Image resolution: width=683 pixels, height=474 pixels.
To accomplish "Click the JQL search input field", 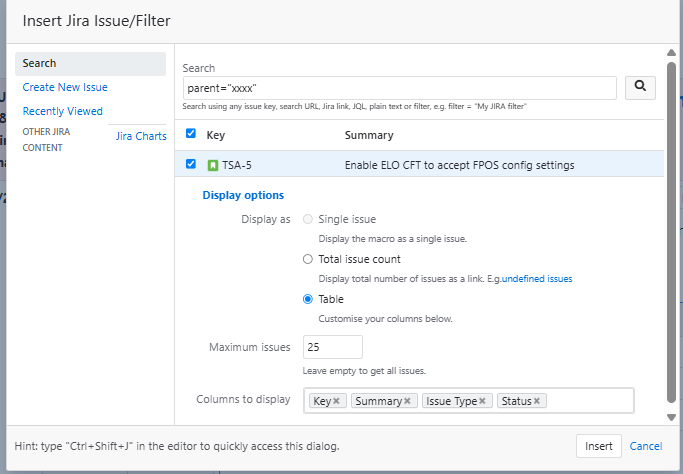I will point(399,88).
